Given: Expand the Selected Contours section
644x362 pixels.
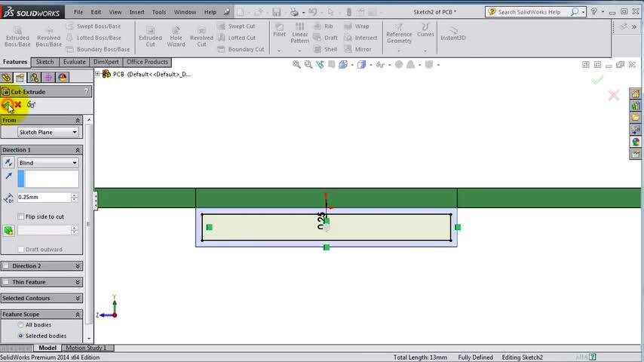Looking at the screenshot, I should [x=78, y=299].
